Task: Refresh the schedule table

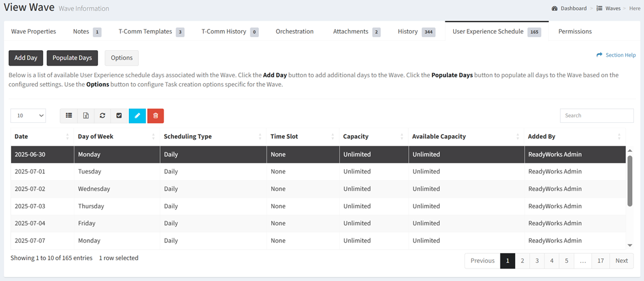Action: click(x=102, y=116)
